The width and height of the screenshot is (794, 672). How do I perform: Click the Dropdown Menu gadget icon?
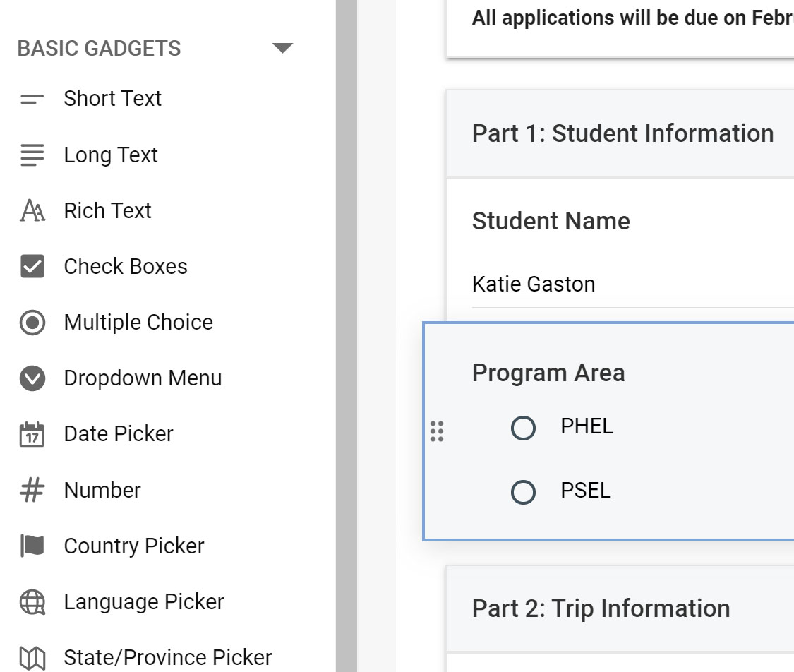[32, 378]
